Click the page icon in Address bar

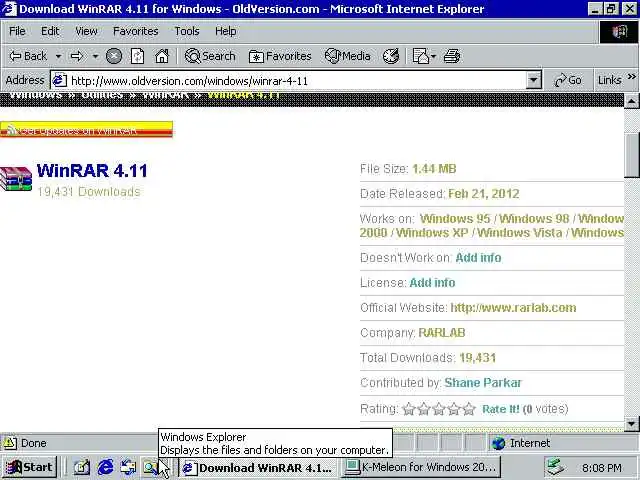pyautogui.click(x=60, y=80)
